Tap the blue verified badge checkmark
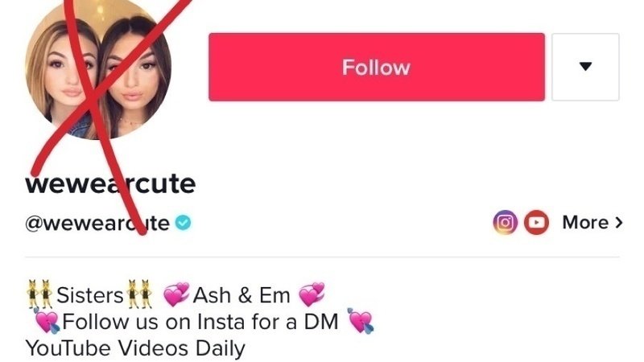The height and width of the screenshot is (362, 644). coord(183,223)
